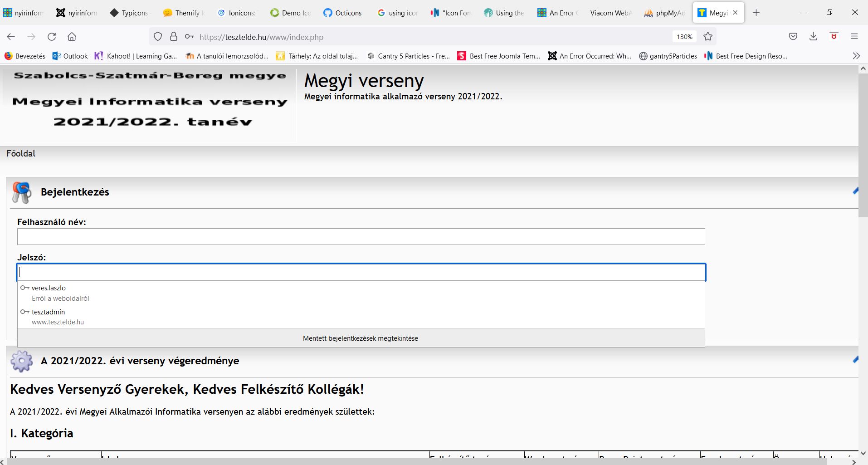Click Mentett bejelentkezések megtekintése

(x=361, y=338)
